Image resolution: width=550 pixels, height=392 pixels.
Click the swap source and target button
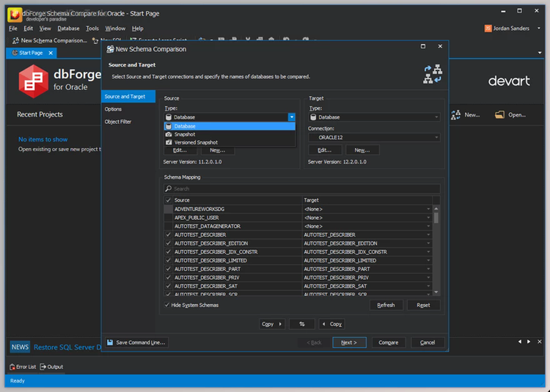pos(301,324)
